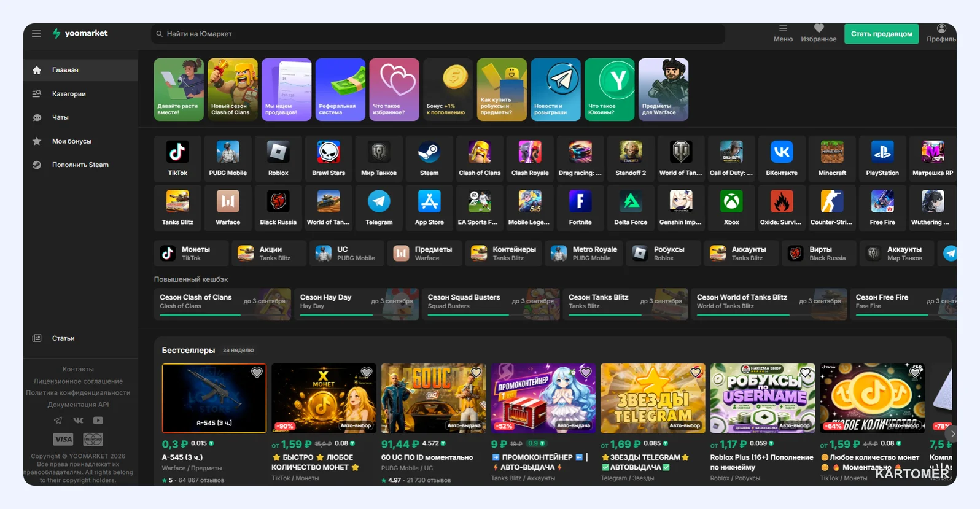Open the Fortnite category tile
The height and width of the screenshot is (509, 980).
point(580,208)
